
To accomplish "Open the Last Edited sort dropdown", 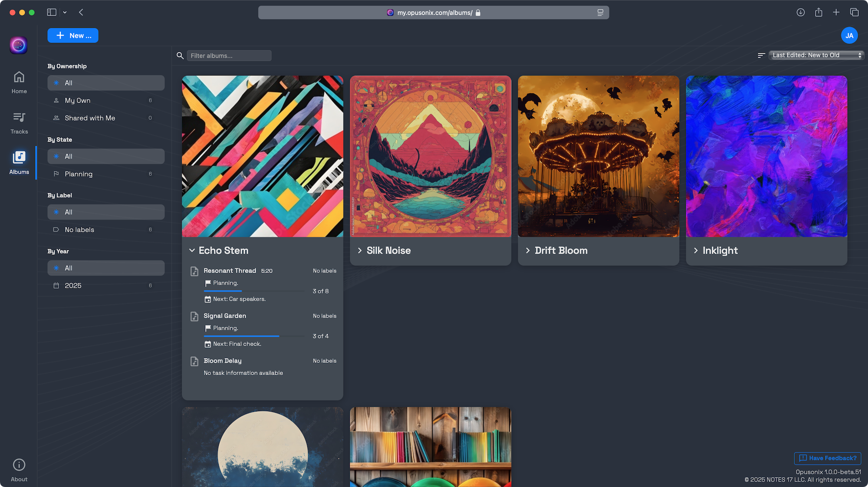I will coord(816,55).
